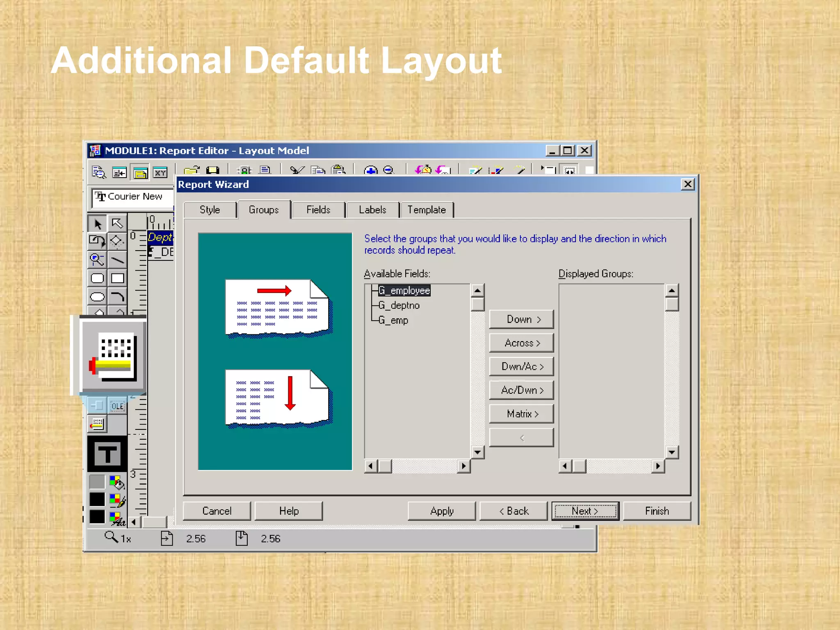Select the large black T text tool

(107, 454)
